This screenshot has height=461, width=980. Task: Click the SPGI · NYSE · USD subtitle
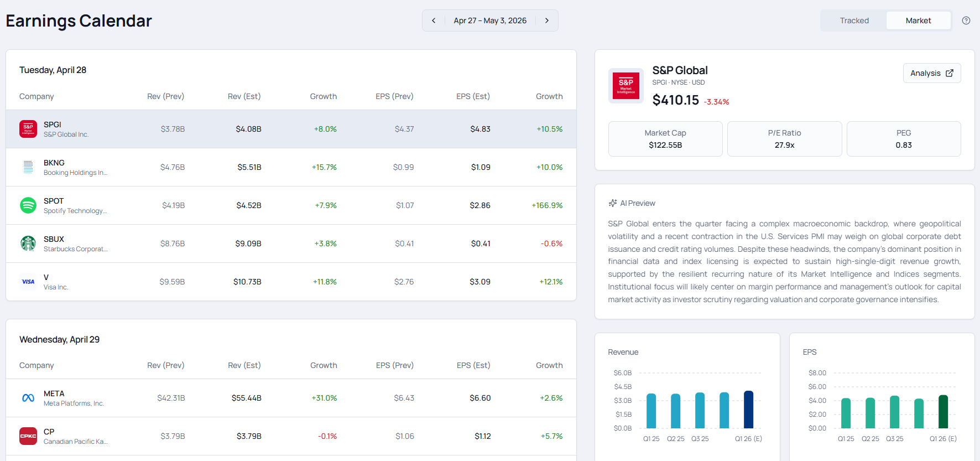click(x=679, y=82)
